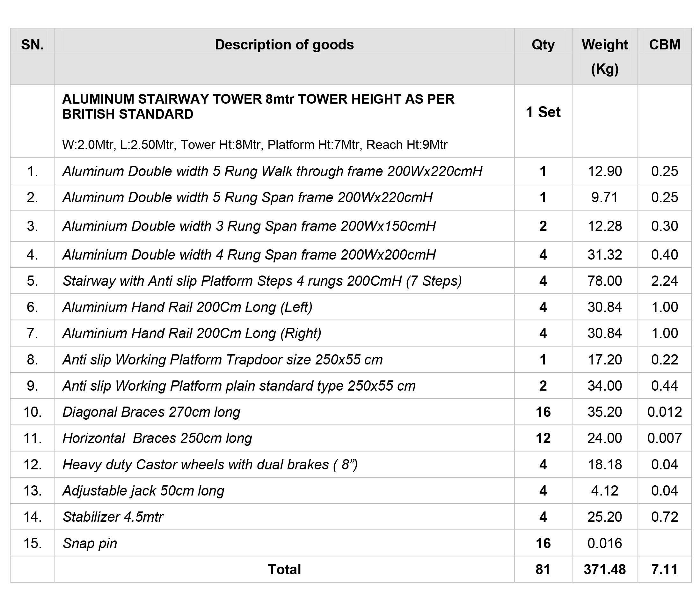The width and height of the screenshot is (700, 610).
Task: Select the ALUMINUM STAIRWAY TOWER title text
Action: click(x=258, y=106)
